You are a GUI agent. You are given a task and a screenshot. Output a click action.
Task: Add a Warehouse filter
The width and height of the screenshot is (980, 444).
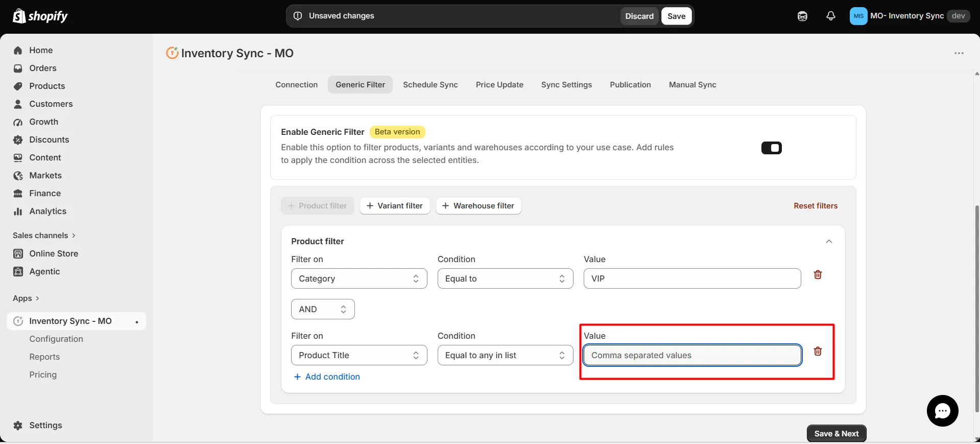tap(479, 206)
